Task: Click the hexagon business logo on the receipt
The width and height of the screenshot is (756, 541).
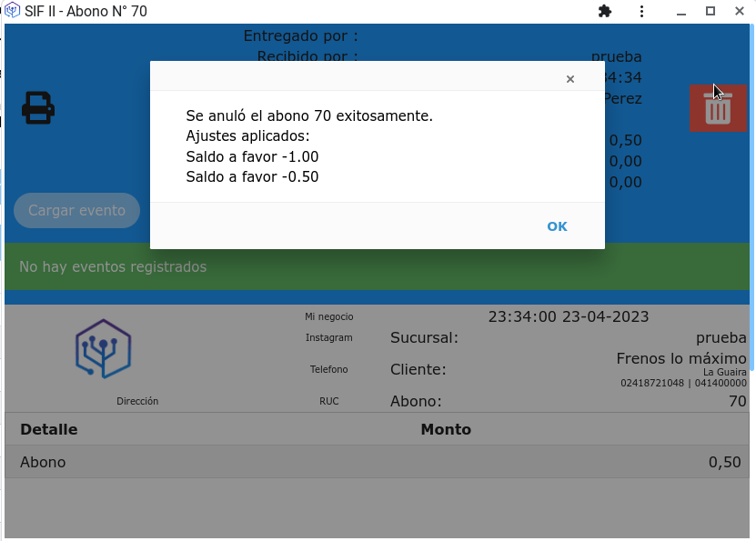Action: click(103, 349)
